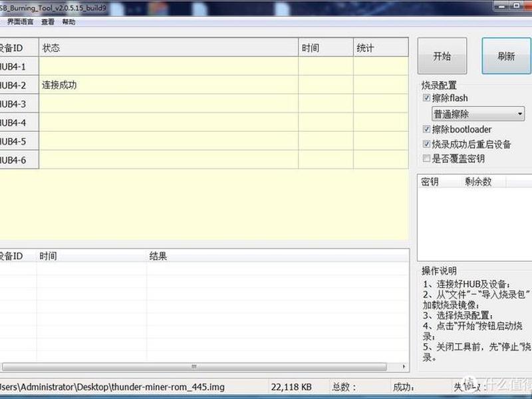
Task: Toggle the 擦除bootloader checkbox
Action: pos(426,129)
